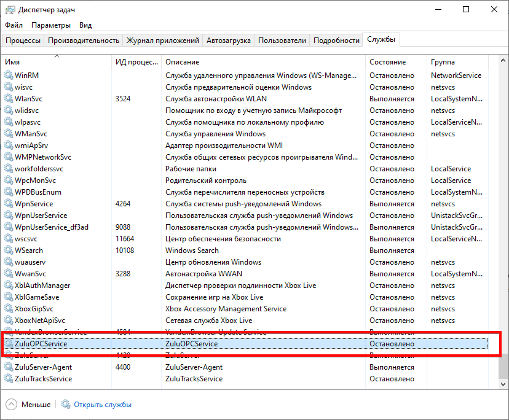
Task: Click the ZuluTracksService gear icon
Action: [9, 379]
